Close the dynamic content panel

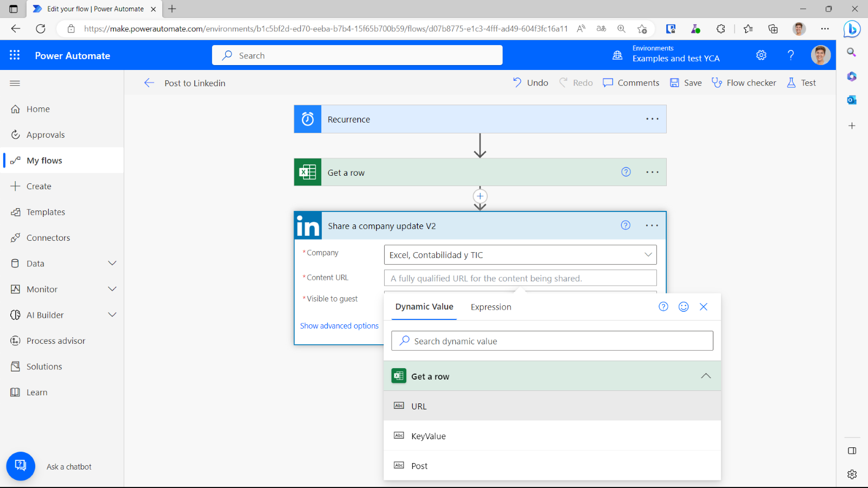(x=704, y=307)
